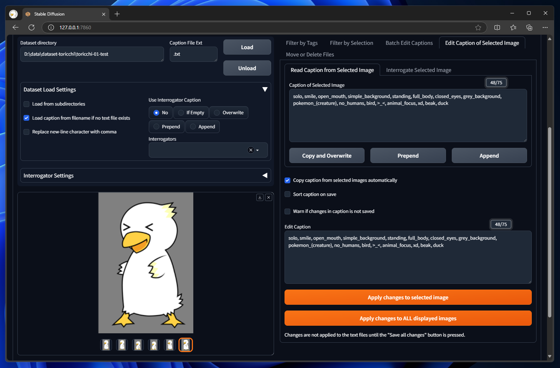
Task: Close the image preview with the X icon
Action: 269,197
